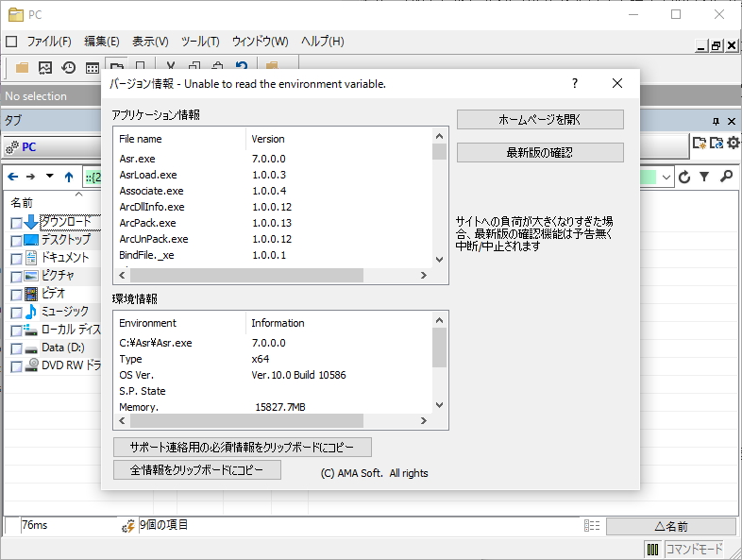
Task: Click the reopen tab folder icon
Action: click(x=717, y=143)
